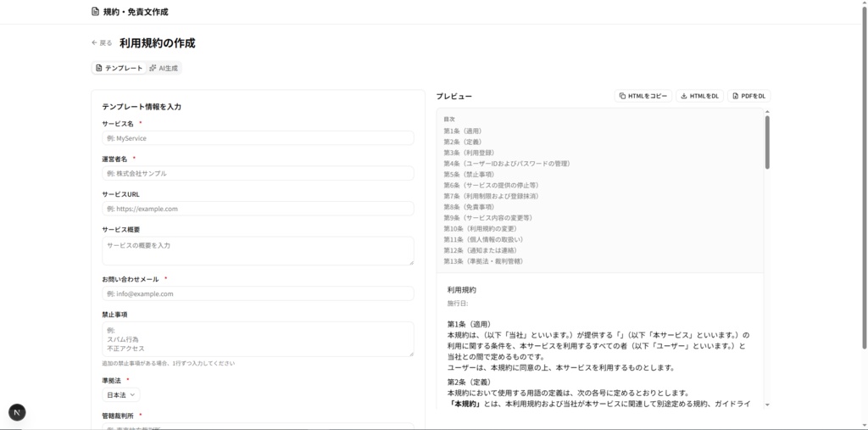The image size is (868, 430).
Task: Click the プレビュー heading
Action: click(454, 97)
